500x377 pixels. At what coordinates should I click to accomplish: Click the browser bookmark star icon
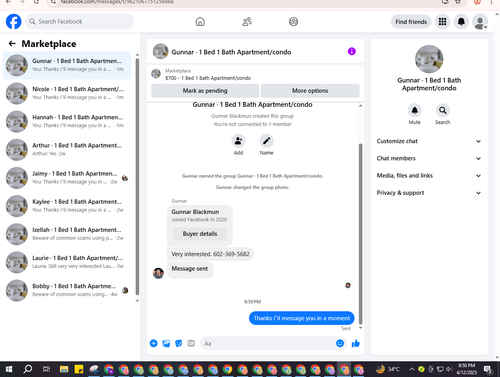click(458, 2)
